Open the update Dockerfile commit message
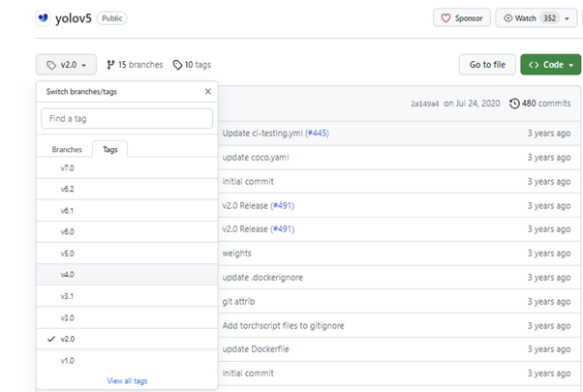The width and height of the screenshot is (583, 392). [x=256, y=349]
